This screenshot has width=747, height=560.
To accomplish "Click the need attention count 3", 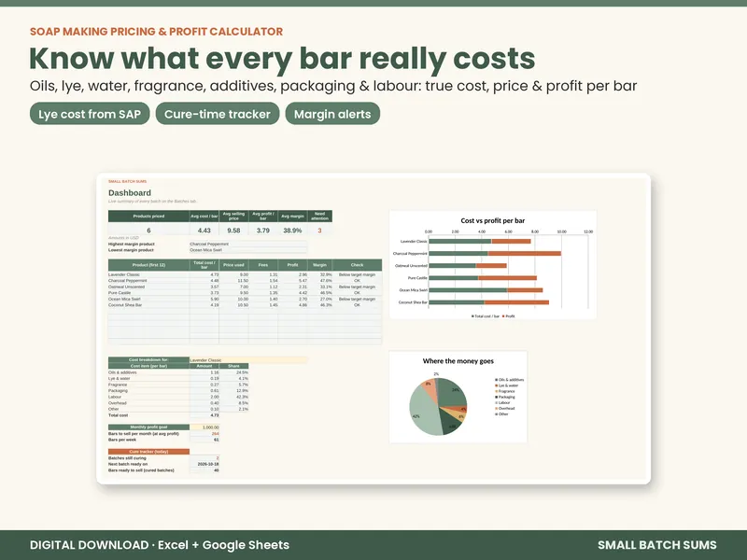I will click(319, 231).
